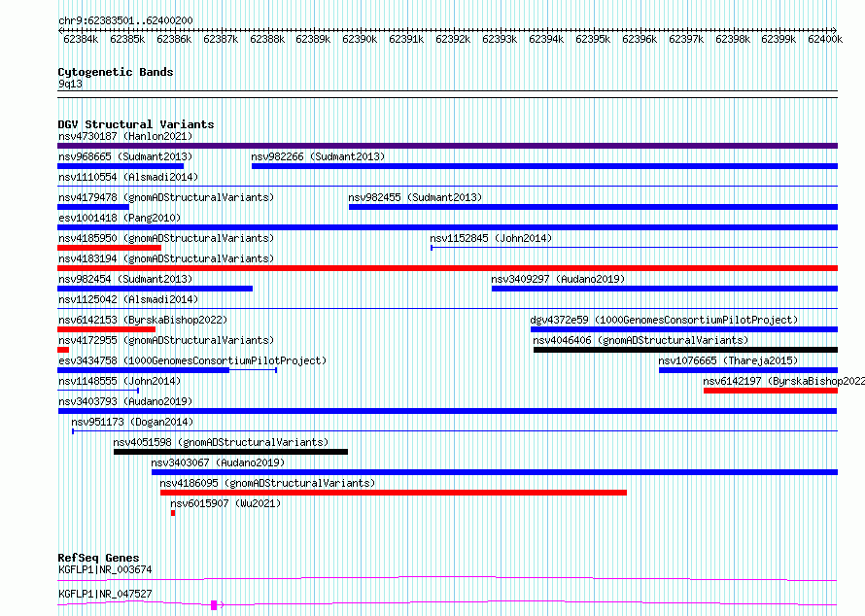Viewport: 865px width, 616px height.
Task: Open nsv951173 (Dogan2014) variant label
Action: (132, 422)
